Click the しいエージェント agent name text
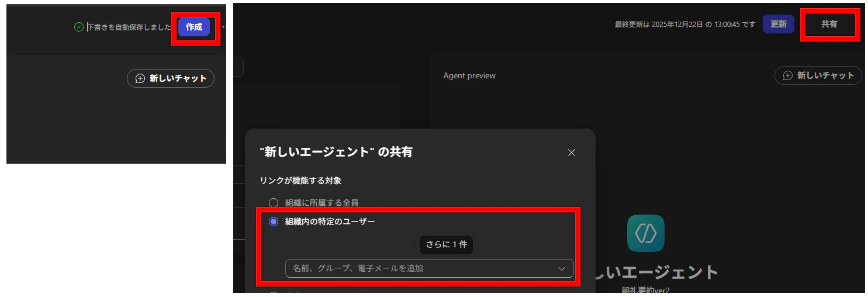The width and height of the screenshot is (868, 297). (656, 272)
